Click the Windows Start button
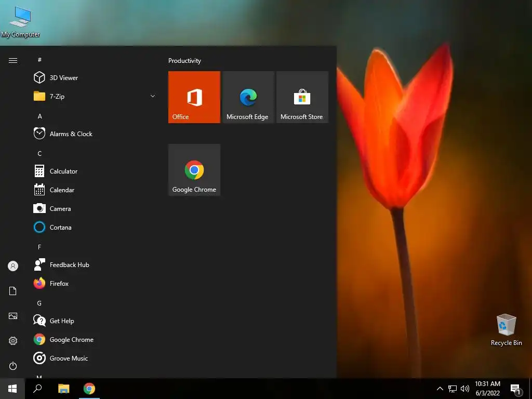 12,389
